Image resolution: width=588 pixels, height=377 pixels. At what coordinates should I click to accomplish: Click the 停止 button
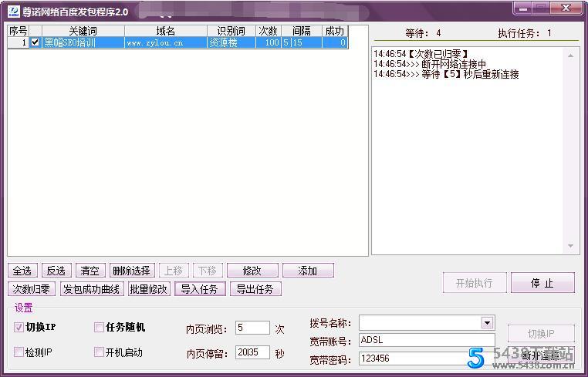point(542,283)
